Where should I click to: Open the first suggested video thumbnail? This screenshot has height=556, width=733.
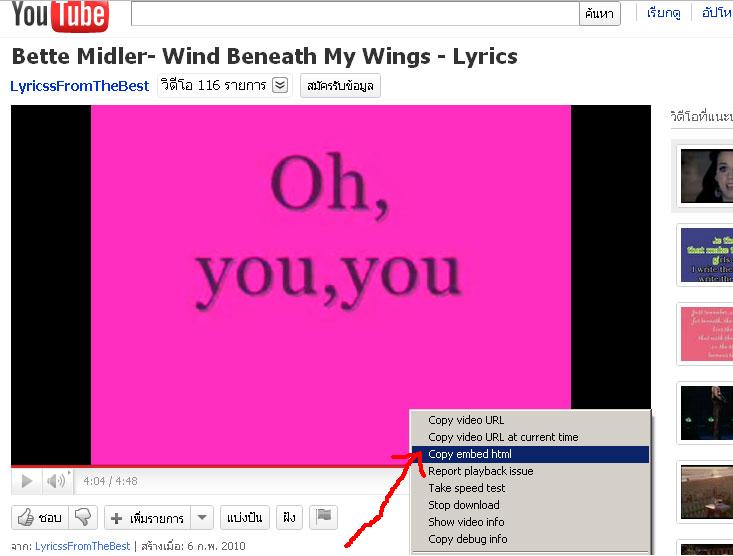coord(706,176)
